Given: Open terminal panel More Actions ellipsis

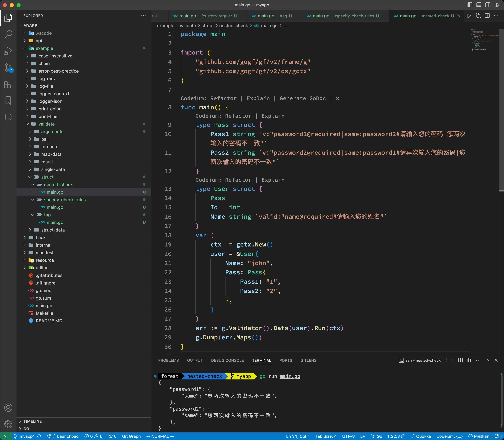Looking at the screenshot, I should [478, 360].
